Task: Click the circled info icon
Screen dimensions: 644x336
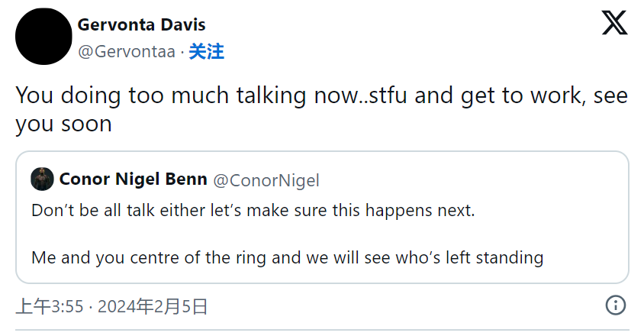Action: 615,305
